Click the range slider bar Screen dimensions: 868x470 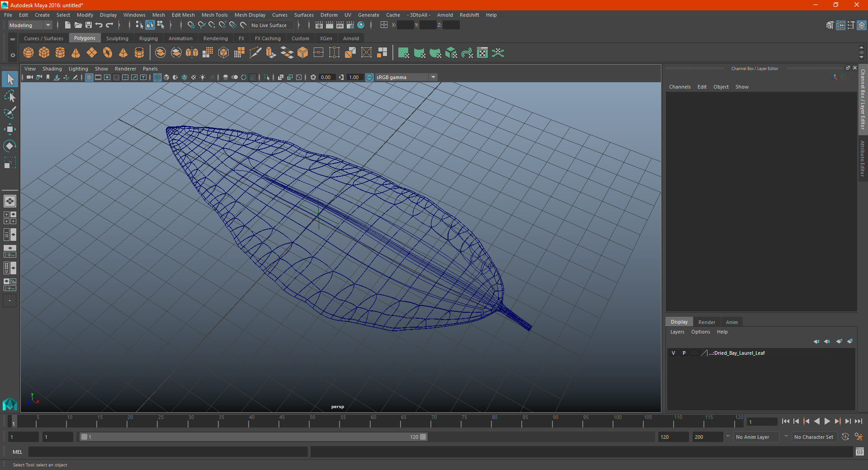253,437
